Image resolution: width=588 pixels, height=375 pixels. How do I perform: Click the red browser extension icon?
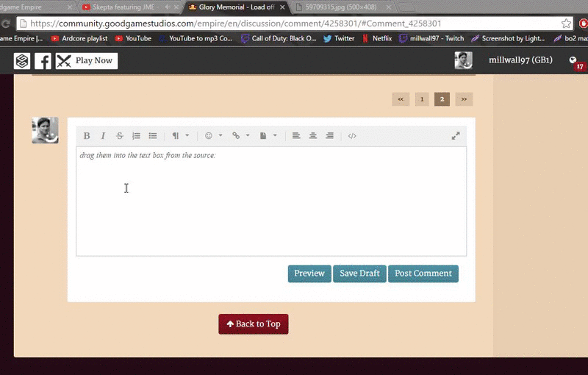(x=584, y=24)
